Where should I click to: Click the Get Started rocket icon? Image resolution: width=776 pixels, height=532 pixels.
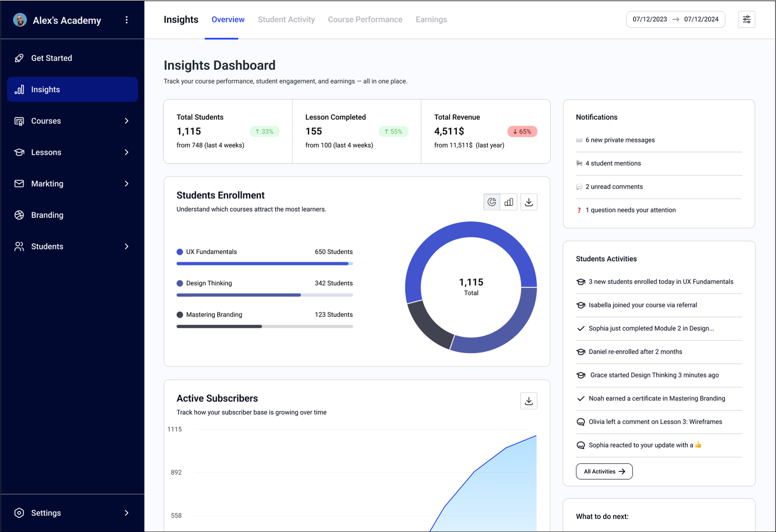click(x=19, y=58)
